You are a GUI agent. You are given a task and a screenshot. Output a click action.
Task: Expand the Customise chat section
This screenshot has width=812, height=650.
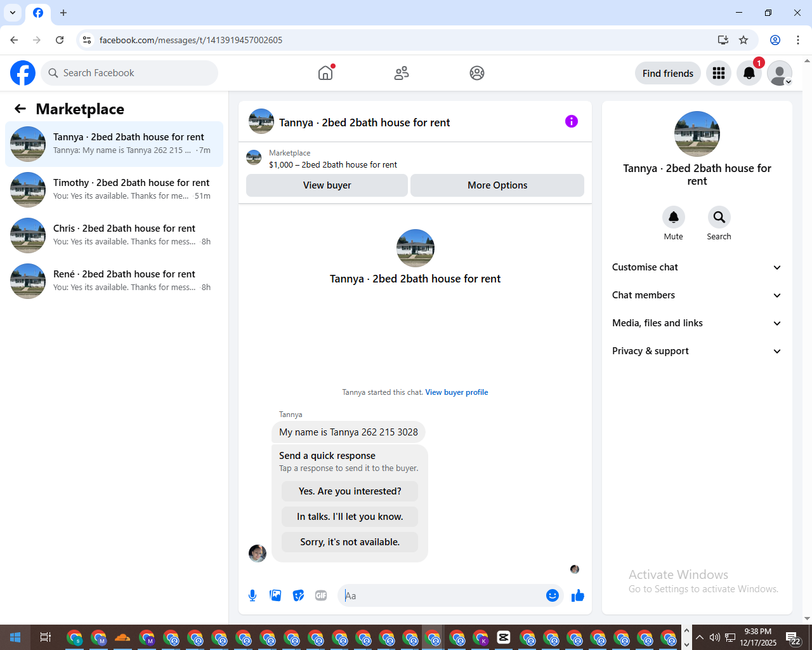click(x=697, y=267)
